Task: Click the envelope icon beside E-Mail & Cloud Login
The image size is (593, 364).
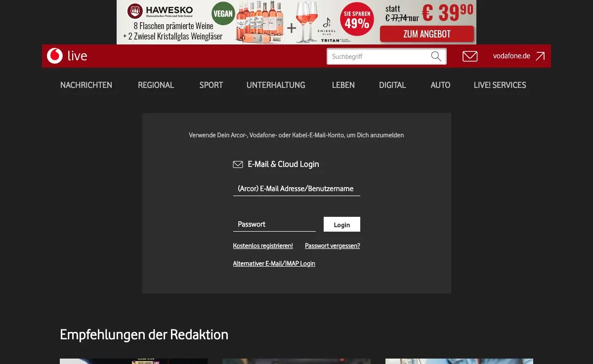Action: 238,164
